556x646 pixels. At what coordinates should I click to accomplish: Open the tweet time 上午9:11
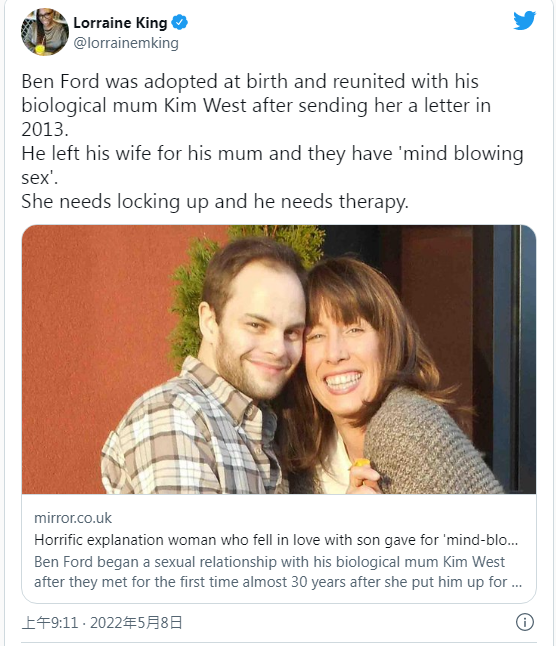(50, 623)
